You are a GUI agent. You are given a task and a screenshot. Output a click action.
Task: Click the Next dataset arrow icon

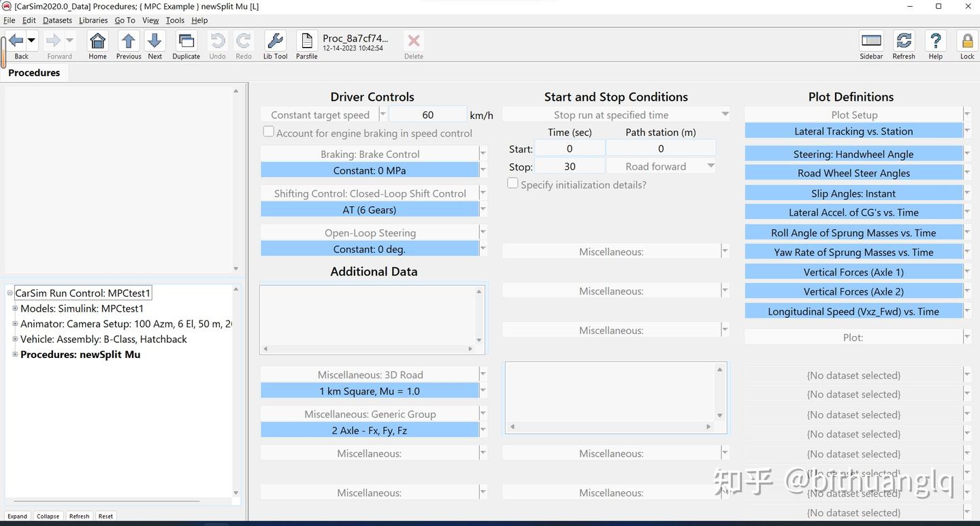tap(155, 42)
